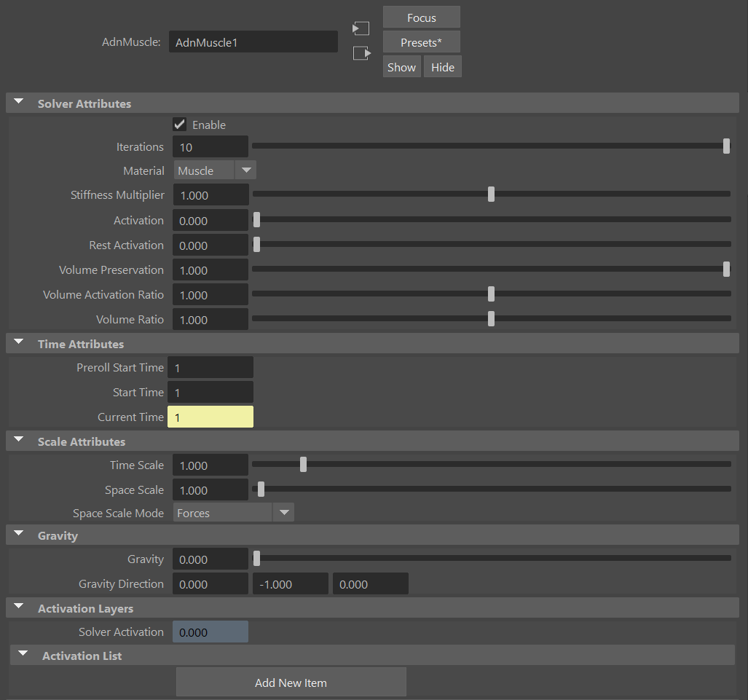The width and height of the screenshot is (748, 700).
Task: Open the Presets menu
Action: point(421,42)
